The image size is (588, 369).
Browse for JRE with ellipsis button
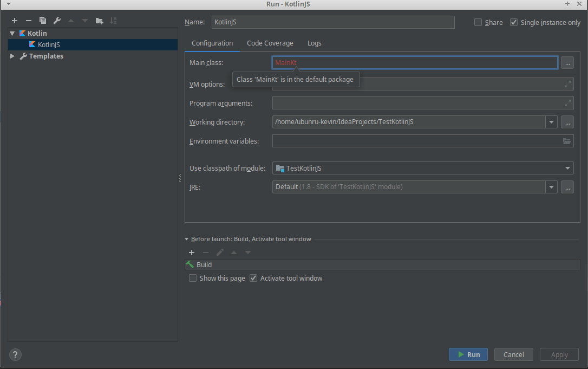(567, 187)
